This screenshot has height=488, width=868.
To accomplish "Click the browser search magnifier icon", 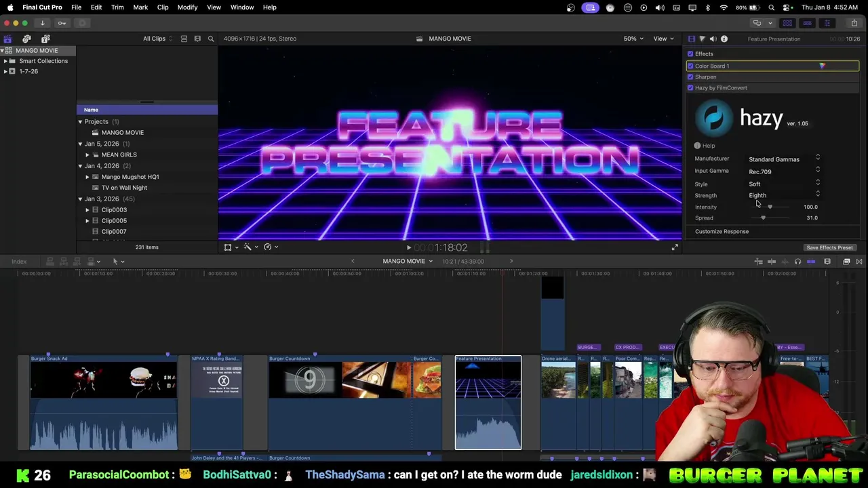I will pos(211,39).
